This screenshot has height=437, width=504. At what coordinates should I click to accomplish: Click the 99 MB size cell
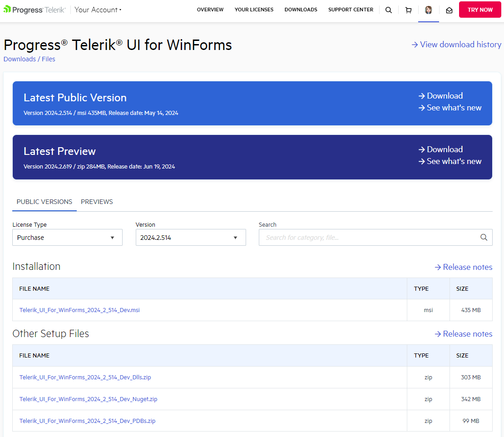click(x=471, y=421)
